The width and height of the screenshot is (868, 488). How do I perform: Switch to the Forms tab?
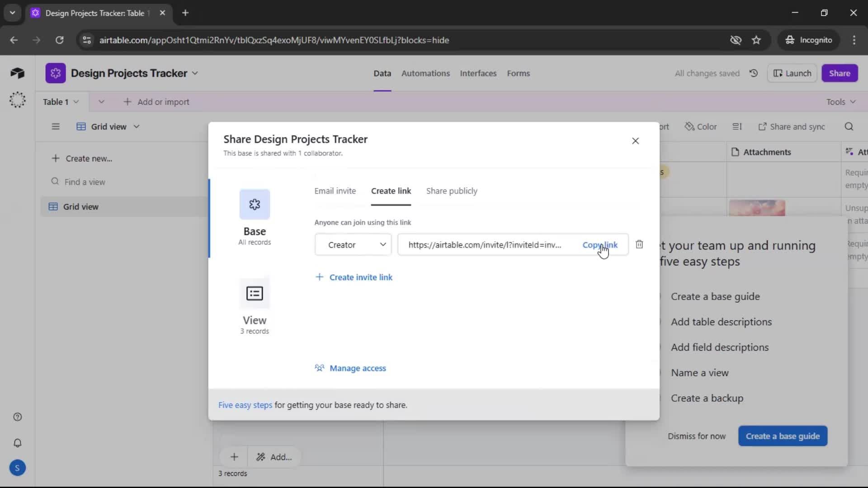(518, 73)
